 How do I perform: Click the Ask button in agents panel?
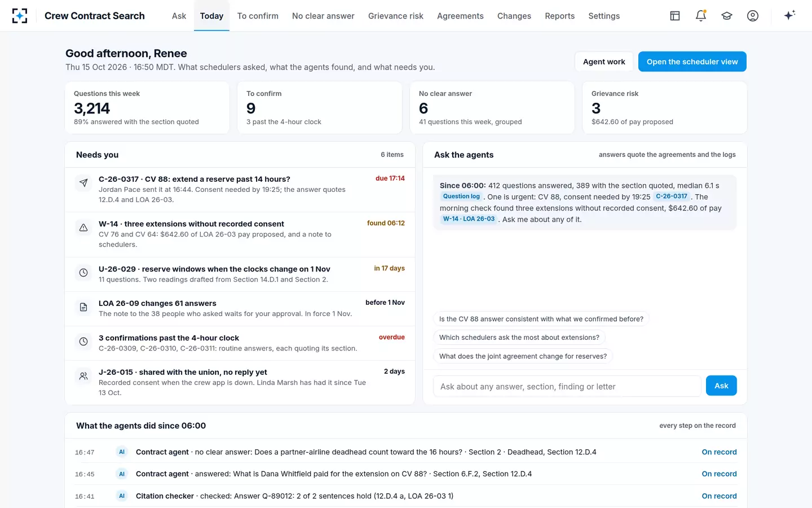tap(721, 386)
